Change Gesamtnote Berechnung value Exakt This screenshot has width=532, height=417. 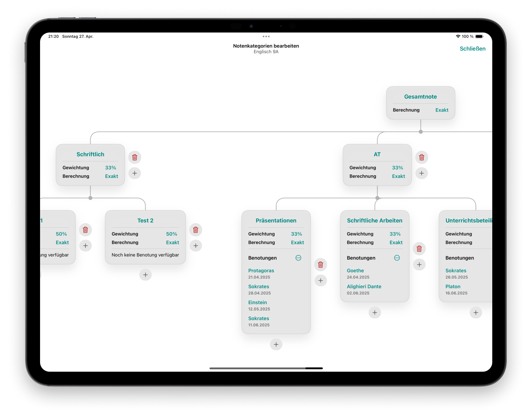coord(442,110)
